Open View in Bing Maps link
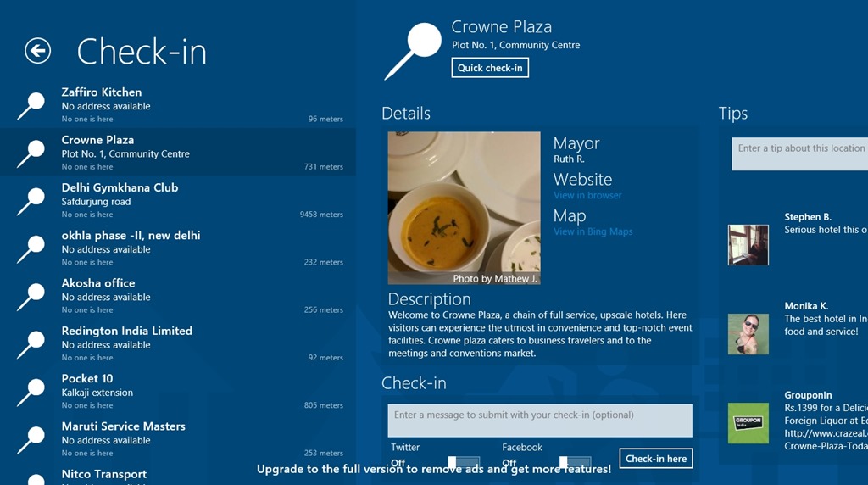Screen dimensions: 868x485 tap(593, 231)
